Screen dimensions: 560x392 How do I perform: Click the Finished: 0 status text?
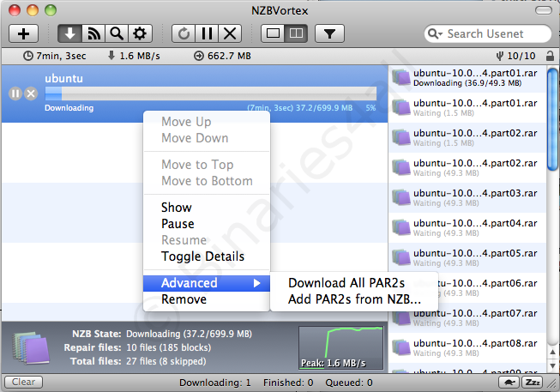pos(288,383)
